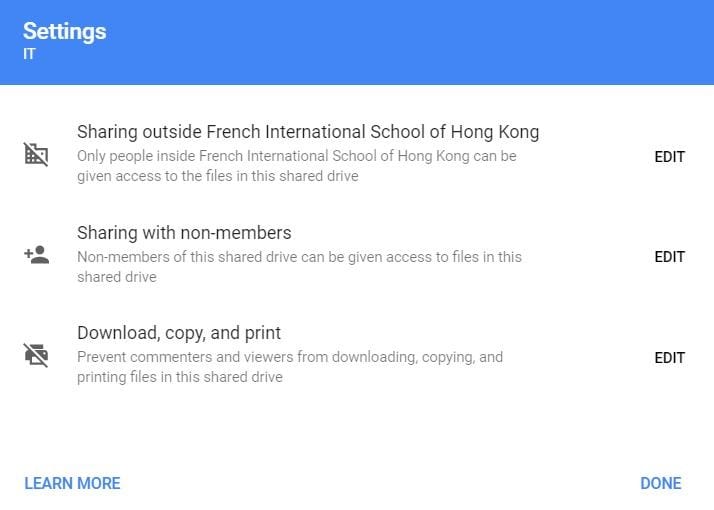Image resolution: width=714 pixels, height=510 pixels.
Task: Click the add-person non-members icon
Action: coord(36,255)
